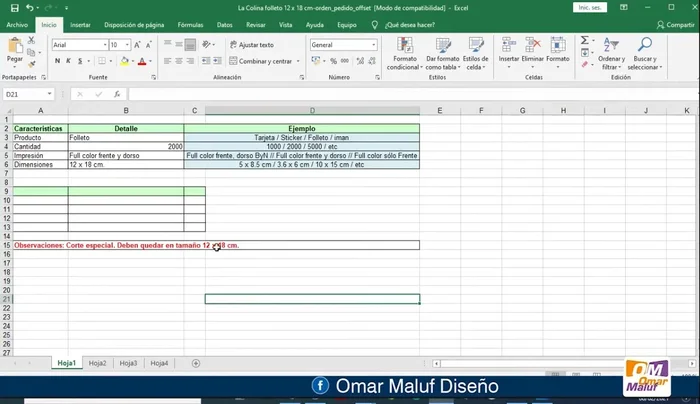
Task: Click the AutoSum sigma icon
Action: (584, 41)
